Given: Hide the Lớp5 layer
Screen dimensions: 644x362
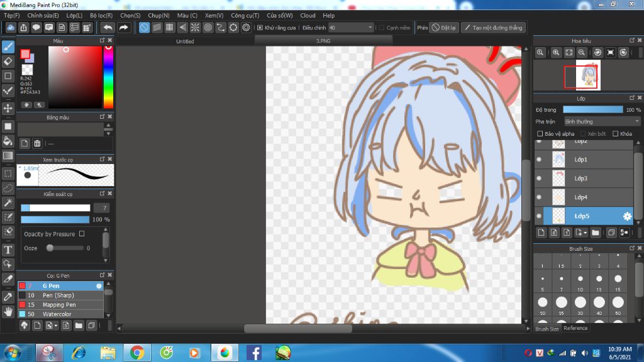Looking at the screenshot, I should pos(539,216).
